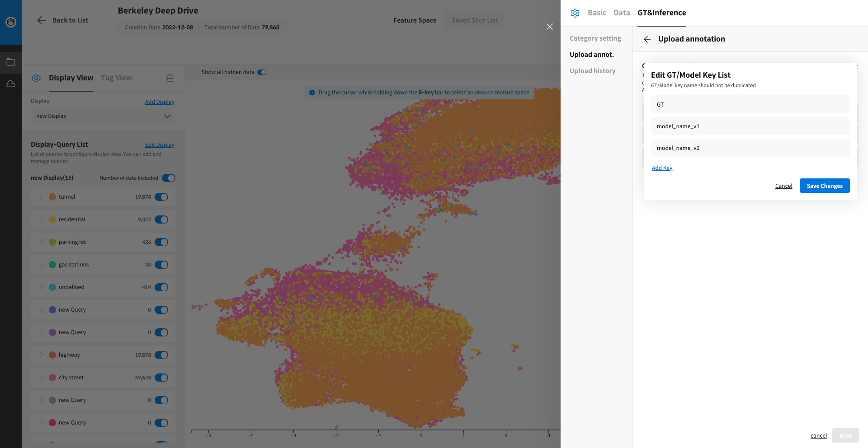Toggle Show all hidden data switch
The width and height of the screenshot is (868, 448).
262,72
